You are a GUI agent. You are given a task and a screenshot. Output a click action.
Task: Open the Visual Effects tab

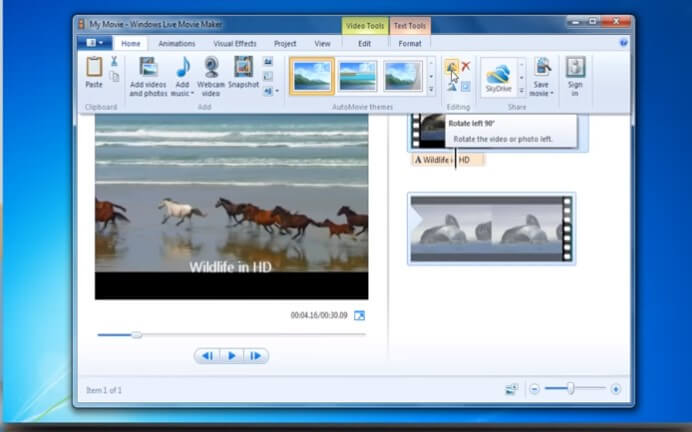pos(235,43)
